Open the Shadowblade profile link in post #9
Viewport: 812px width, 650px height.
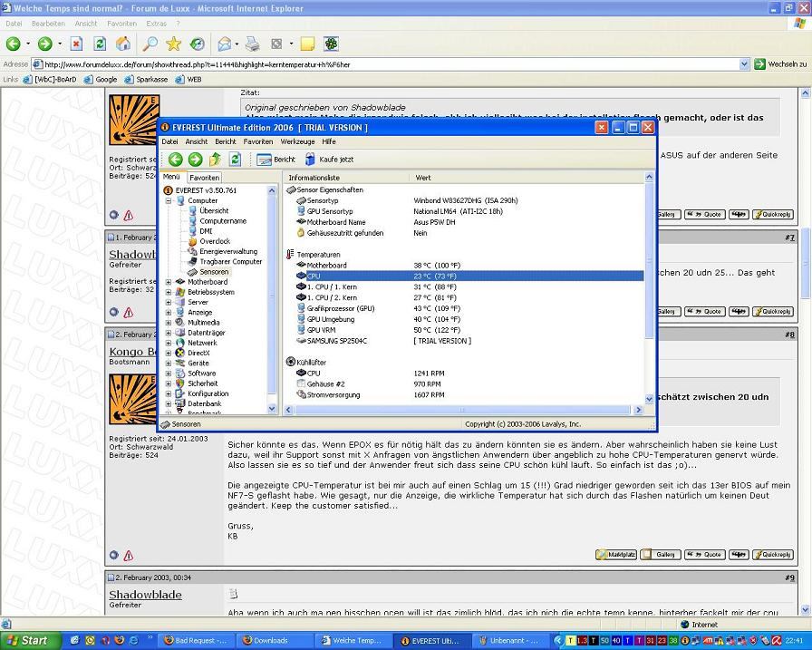pyautogui.click(x=145, y=595)
